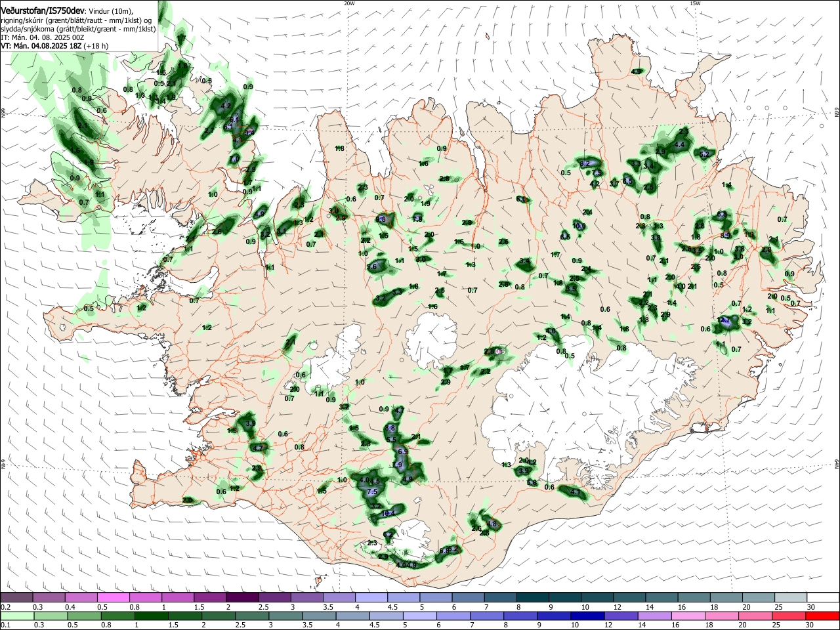Viewport: 840px width, 630px height.
Task: Click the 8.9 rainfall label
Action: click(726, 236)
